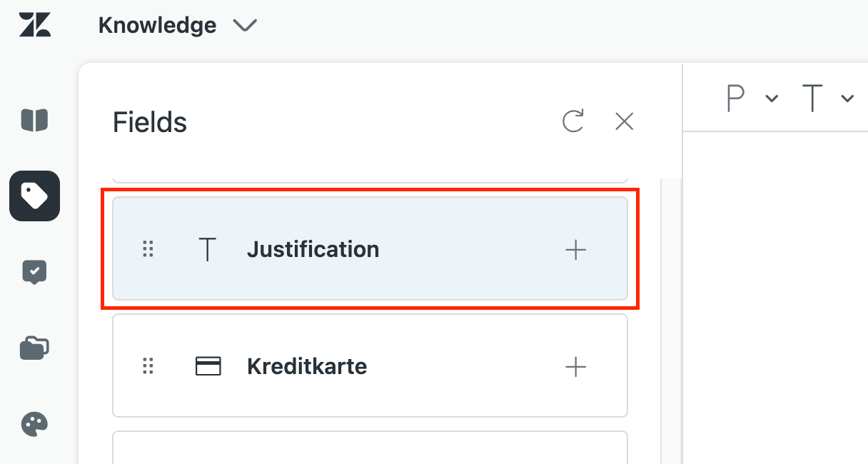
Task: Open the book icon in sidebar
Action: coord(34,120)
